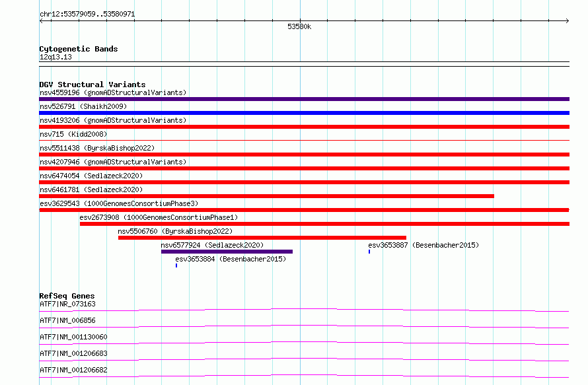Click the purple bar under nsv6577924
The height and width of the screenshot is (385, 588).
pyautogui.click(x=227, y=252)
